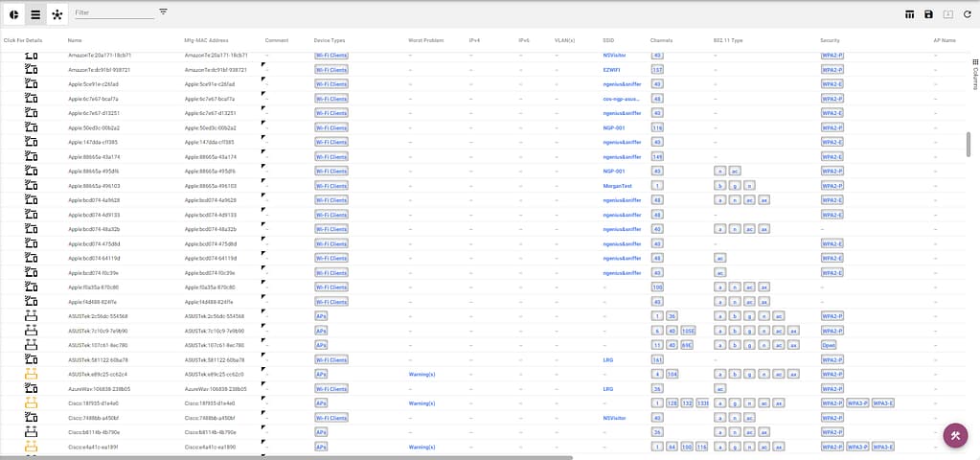
Task: Select the list view icon
Action: coord(35,14)
